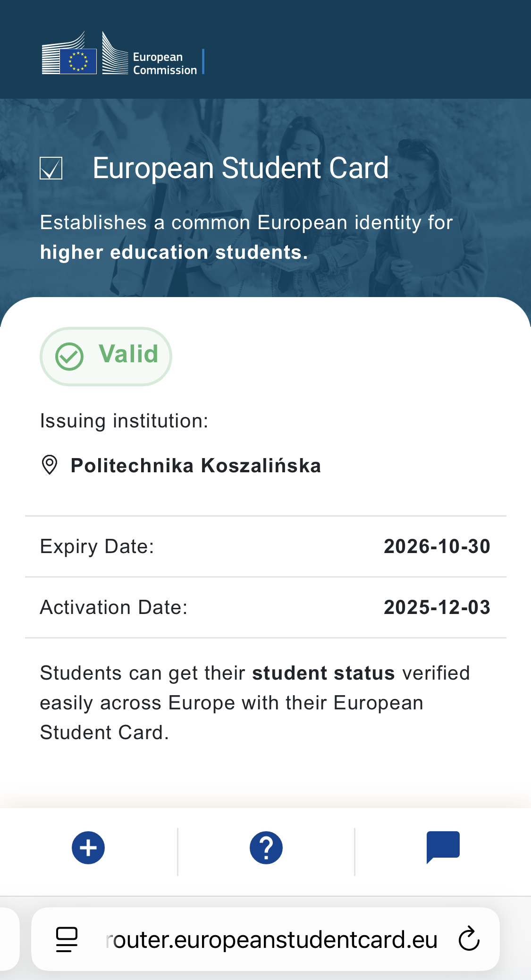Click the location pin icon
531x980 pixels.
[x=50, y=465]
